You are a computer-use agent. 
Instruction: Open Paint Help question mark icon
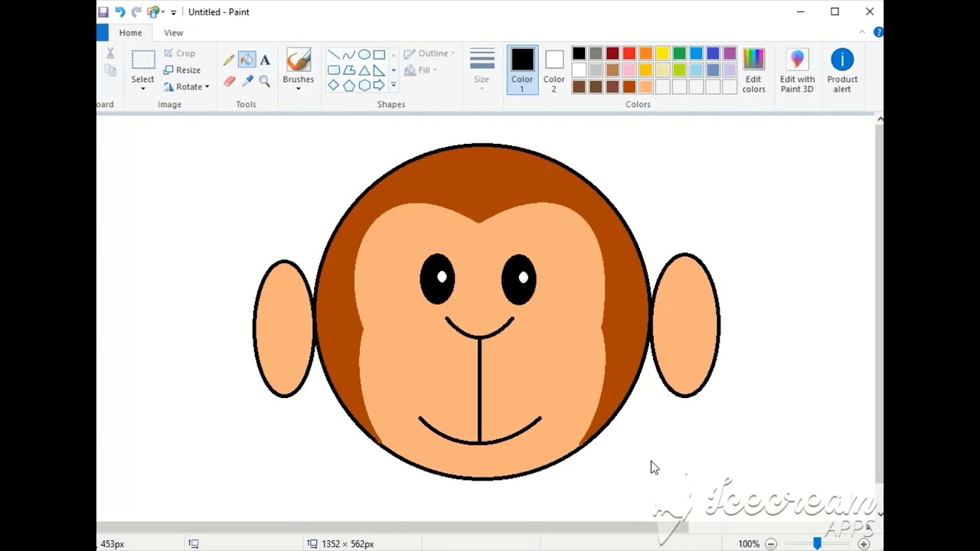(x=879, y=32)
